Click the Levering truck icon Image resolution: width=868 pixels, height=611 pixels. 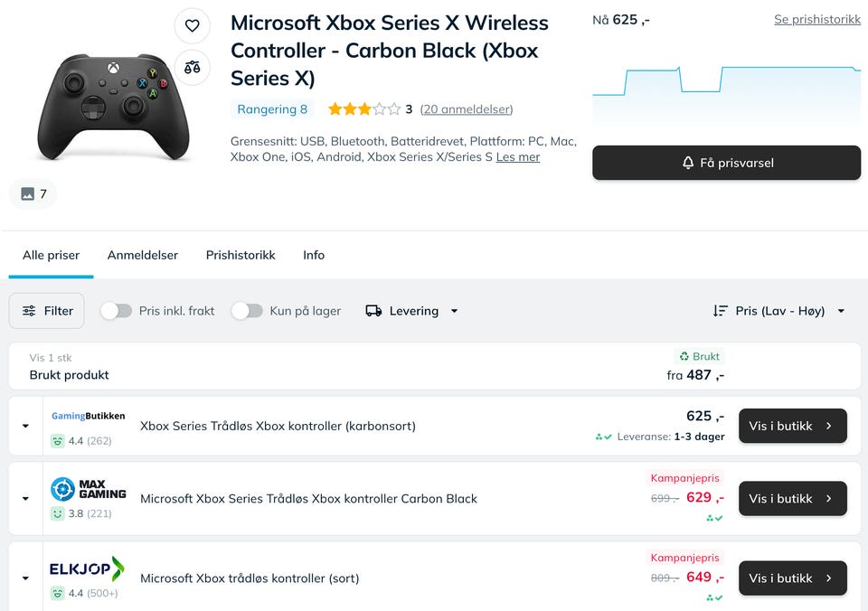[373, 311]
